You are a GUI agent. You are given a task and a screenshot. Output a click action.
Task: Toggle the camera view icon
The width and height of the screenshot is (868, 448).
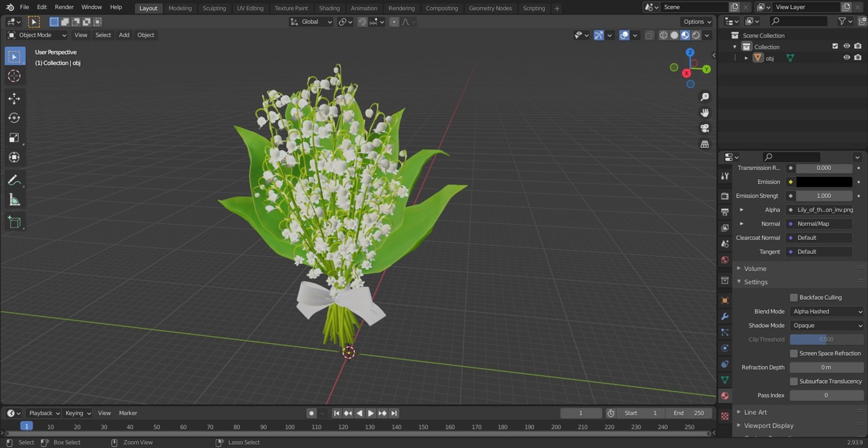[x=704, y=128]
